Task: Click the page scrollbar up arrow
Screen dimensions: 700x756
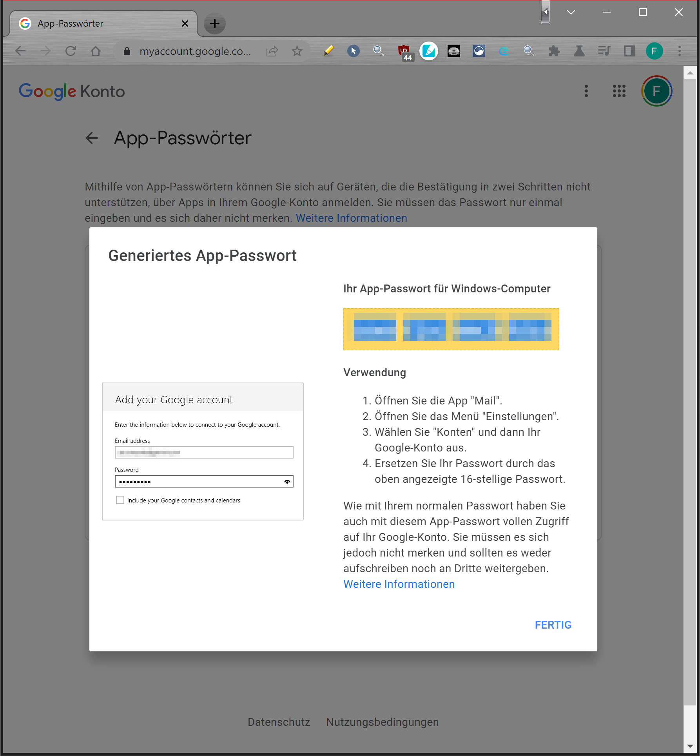Action: (x=690, y=73)
